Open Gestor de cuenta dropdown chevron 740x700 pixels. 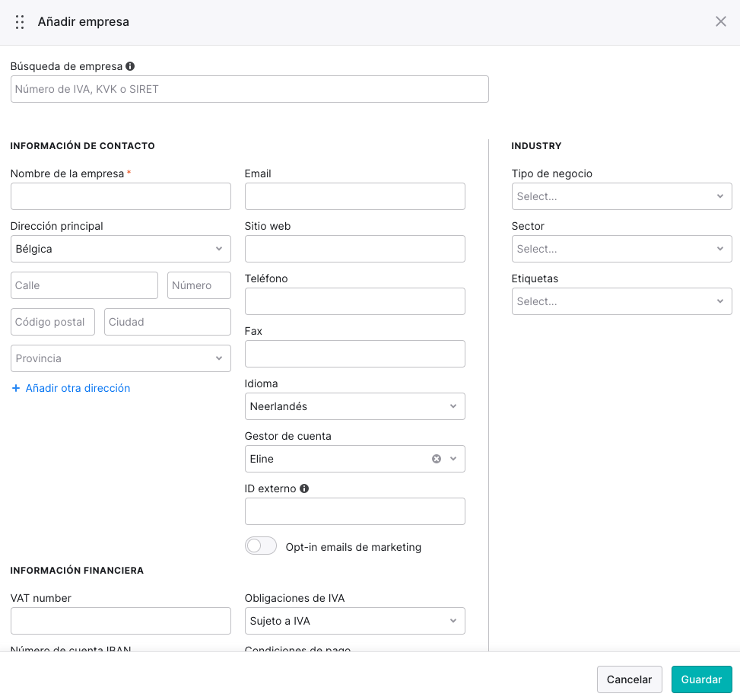click(x=453, y=459)
